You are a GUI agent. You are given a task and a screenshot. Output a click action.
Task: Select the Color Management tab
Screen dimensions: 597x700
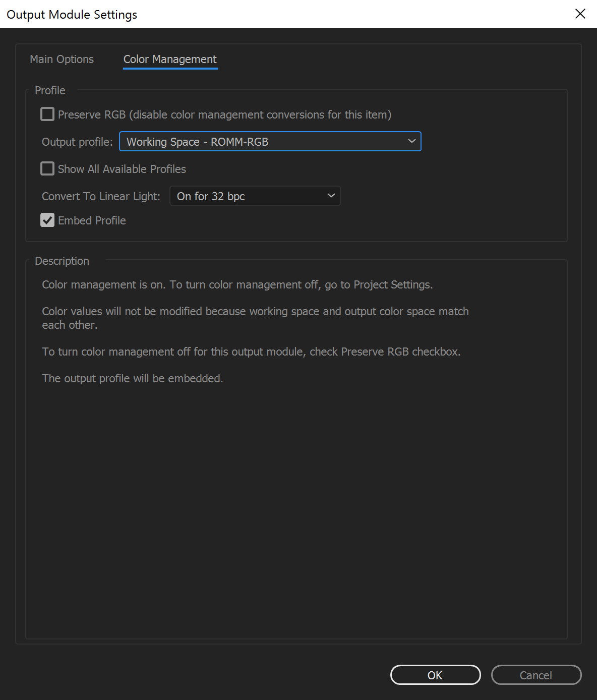click(170, 59)
